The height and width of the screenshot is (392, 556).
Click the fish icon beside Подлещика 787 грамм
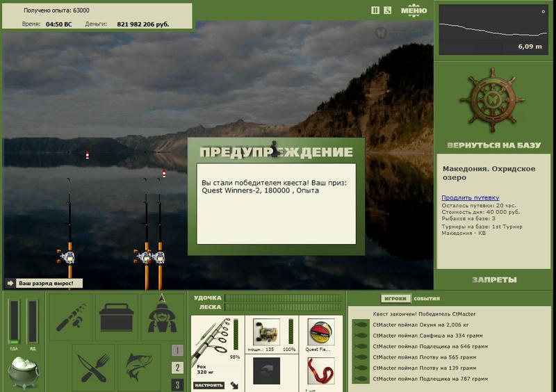tap(361, 379)
